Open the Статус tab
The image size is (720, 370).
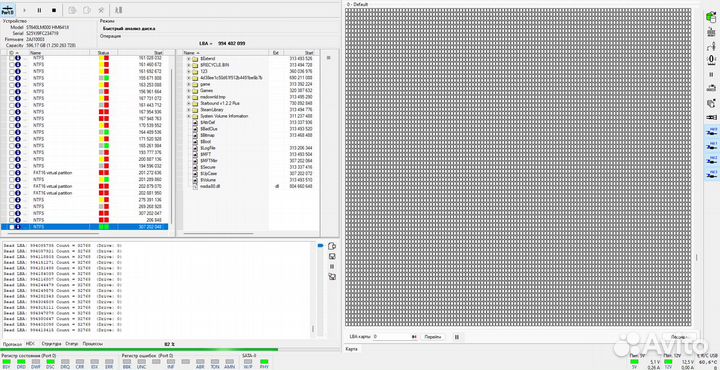[72, 343]
